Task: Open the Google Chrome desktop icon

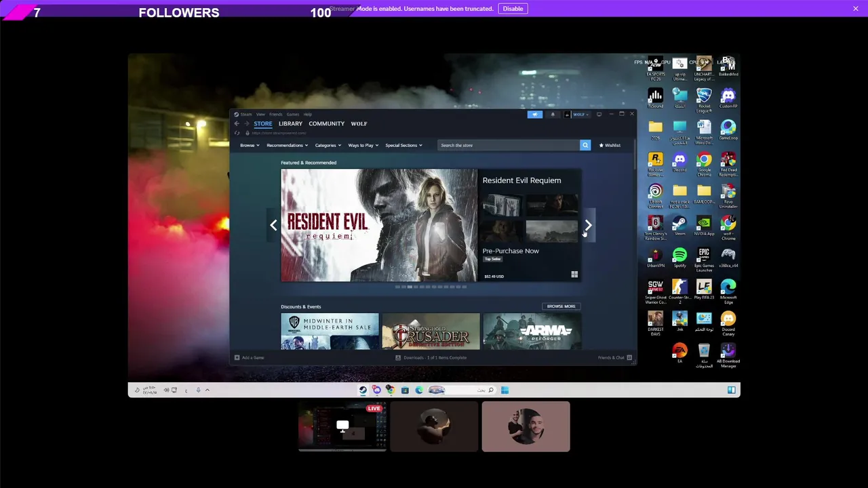Action: pyautogui.click(x=704, y=164)
